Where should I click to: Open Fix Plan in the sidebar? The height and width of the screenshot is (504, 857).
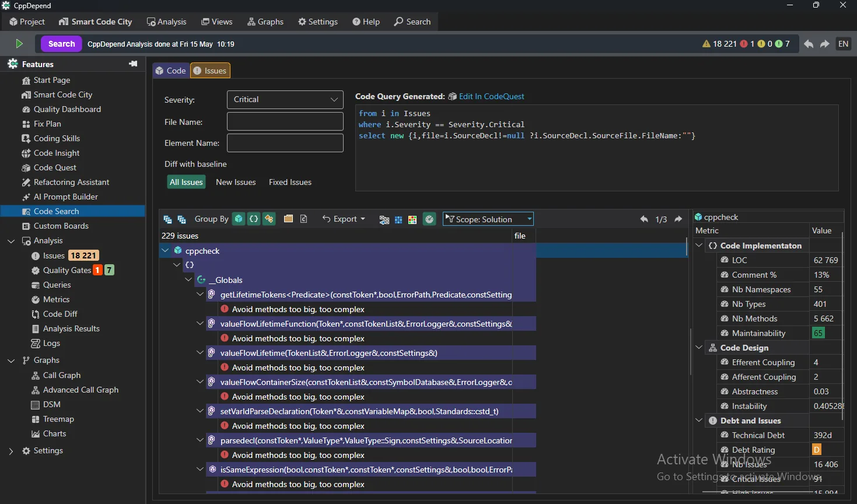pyautogui.click(x=47, y=124)
